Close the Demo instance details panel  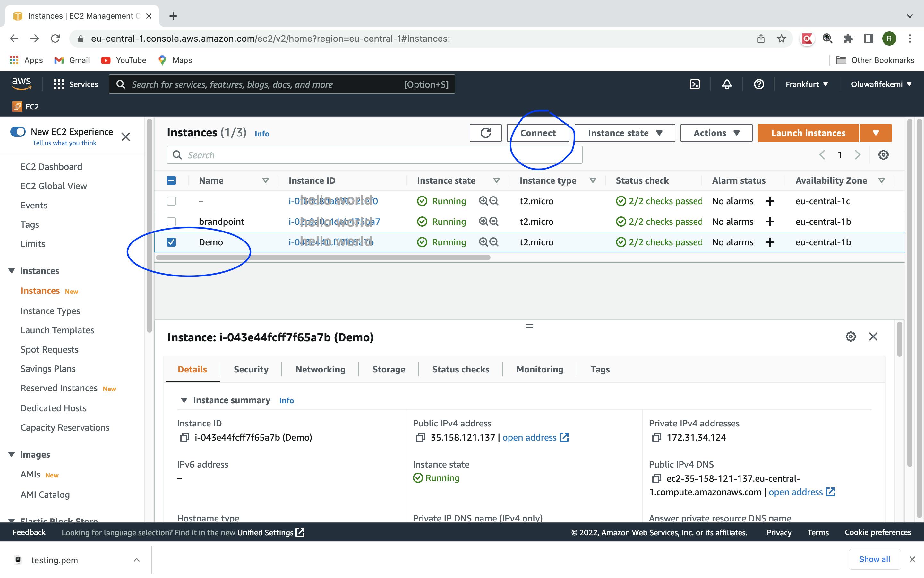[873, 337]
